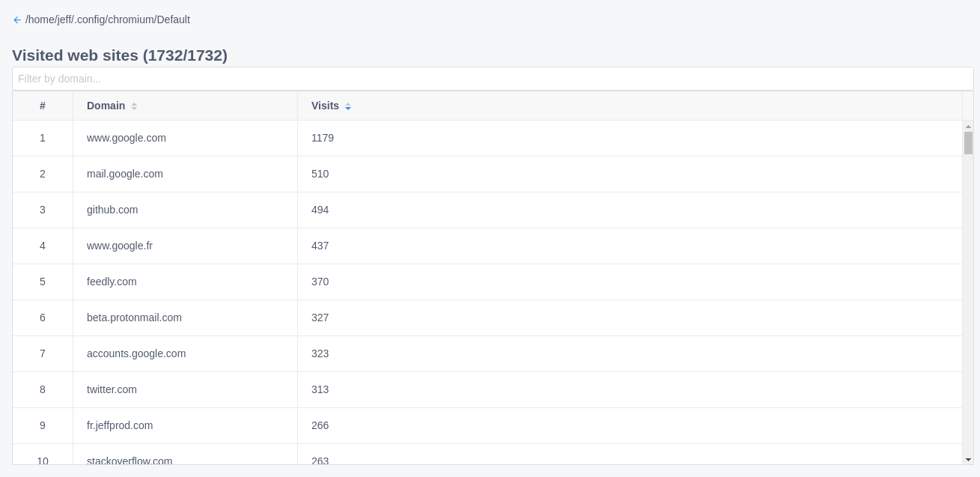
Task: Focus the Filter by domain input
Action: tap(493, 79)
